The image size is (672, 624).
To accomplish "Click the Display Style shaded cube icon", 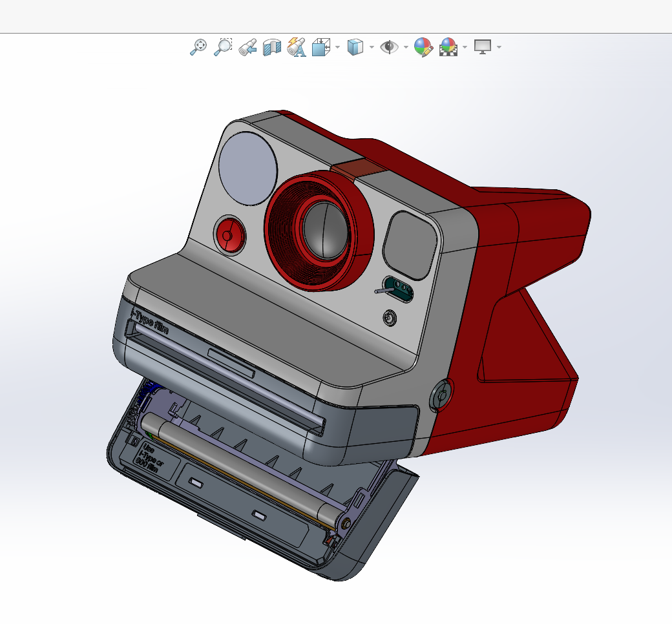I will pos(355,47).
